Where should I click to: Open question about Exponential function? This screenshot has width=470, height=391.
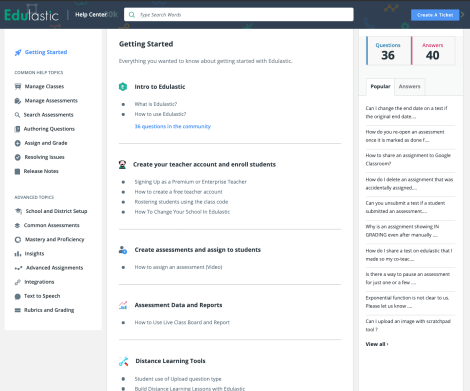(x=407, y=302)
